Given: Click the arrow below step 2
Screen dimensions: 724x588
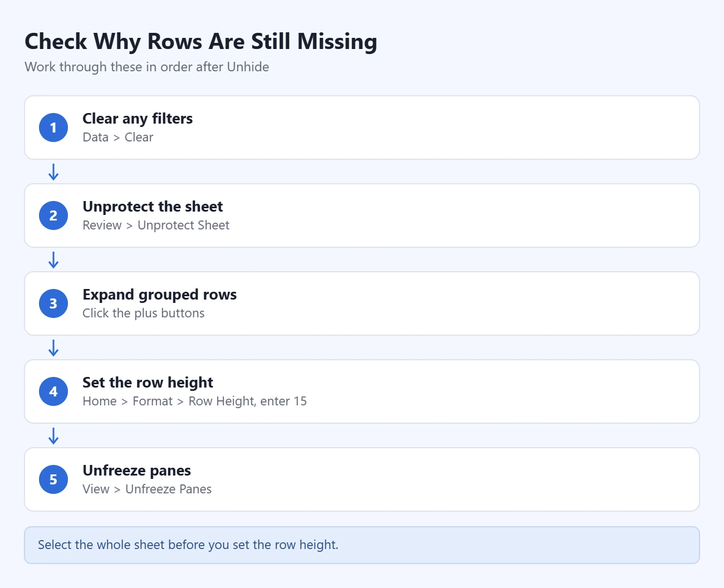Looking at the screenshot, I should [53, 260].
